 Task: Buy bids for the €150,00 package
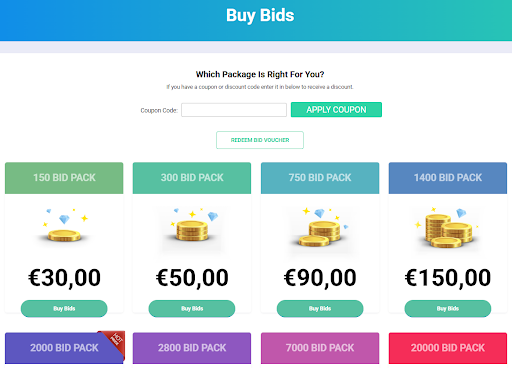coord(448,309)
